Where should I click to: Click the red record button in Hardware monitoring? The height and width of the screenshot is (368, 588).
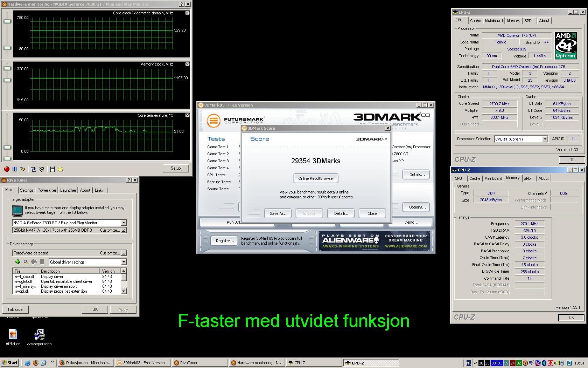(7, 169)
